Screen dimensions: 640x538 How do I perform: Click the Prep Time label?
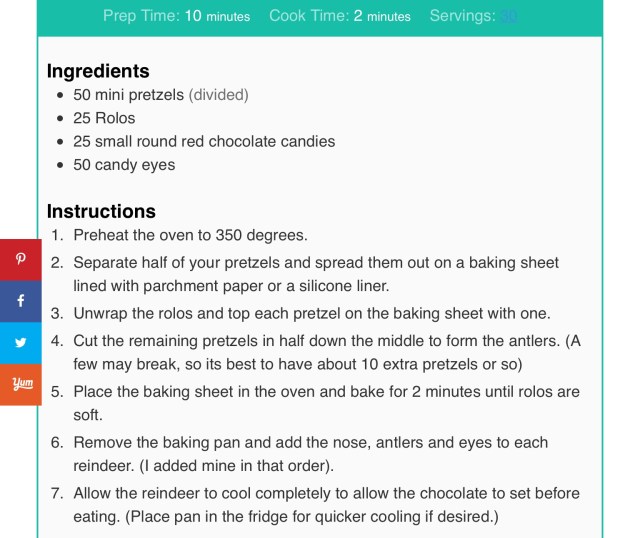click(x=141, y=16)
